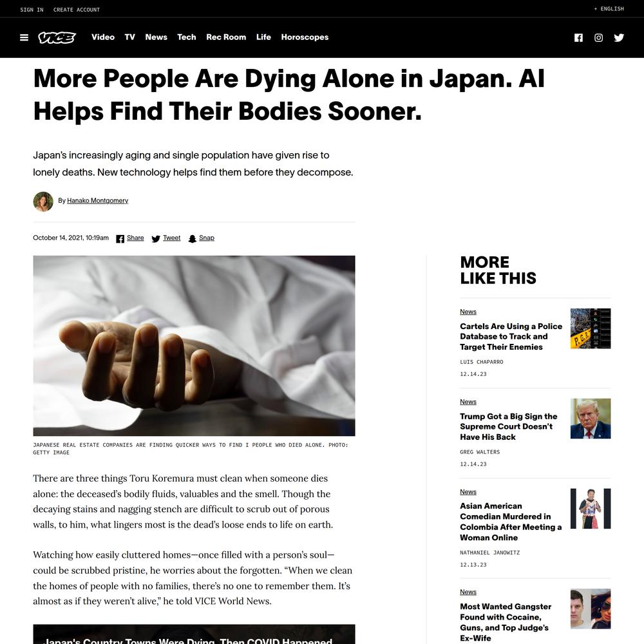
Task: Open VICE's Twitter icon in header
Action: (619, 38)
